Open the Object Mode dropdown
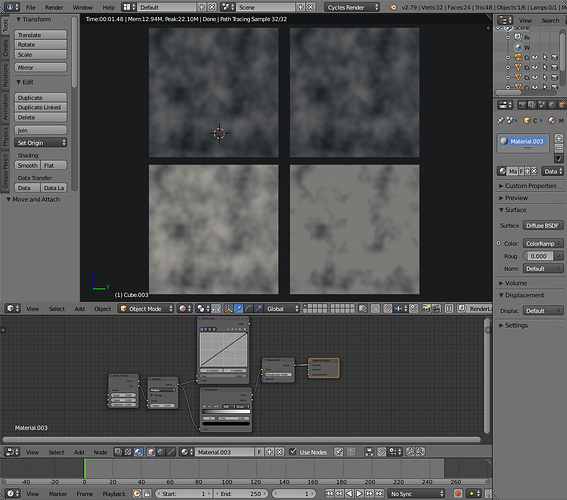Screen dimensions: 567x500 146,308
